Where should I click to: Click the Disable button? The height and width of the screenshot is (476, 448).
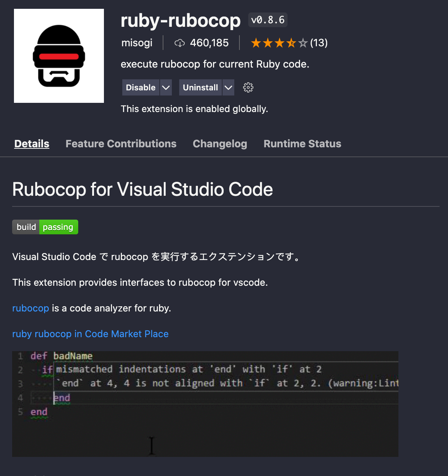140,87
